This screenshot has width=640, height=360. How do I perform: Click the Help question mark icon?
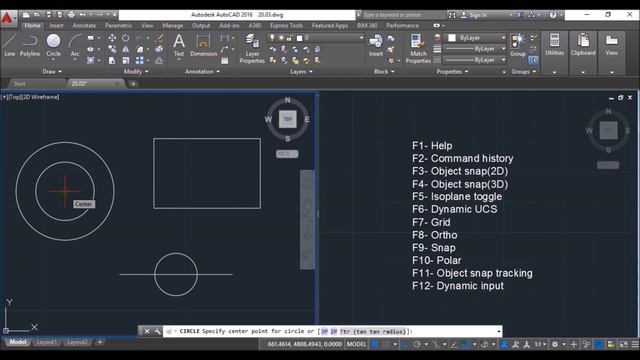[x=553, y=15]
